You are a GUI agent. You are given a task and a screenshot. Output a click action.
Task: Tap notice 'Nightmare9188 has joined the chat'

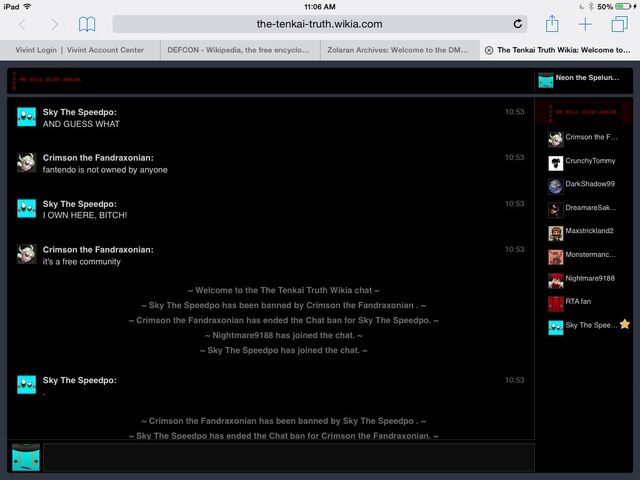coord(283,336)
